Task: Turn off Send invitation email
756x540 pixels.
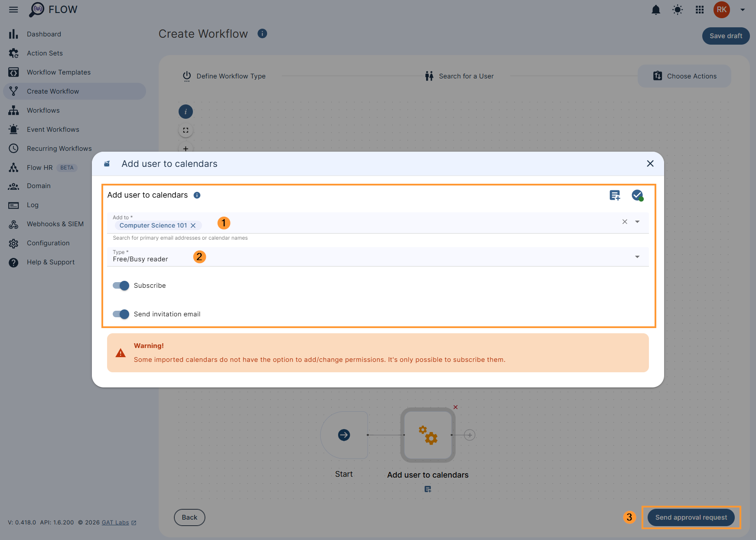Action: coord(121,314)
